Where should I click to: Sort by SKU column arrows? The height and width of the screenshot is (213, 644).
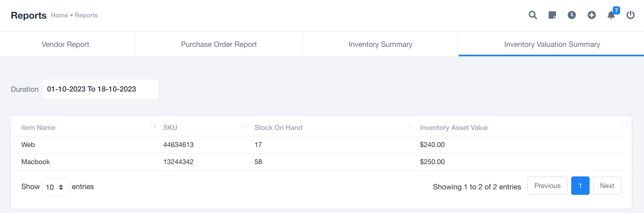244,125
